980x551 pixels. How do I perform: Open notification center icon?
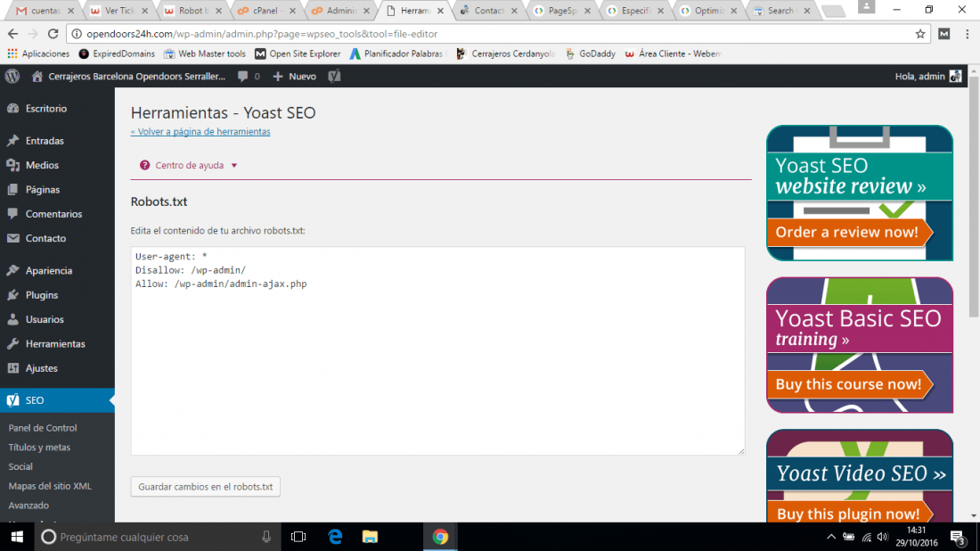click(958, 537)
